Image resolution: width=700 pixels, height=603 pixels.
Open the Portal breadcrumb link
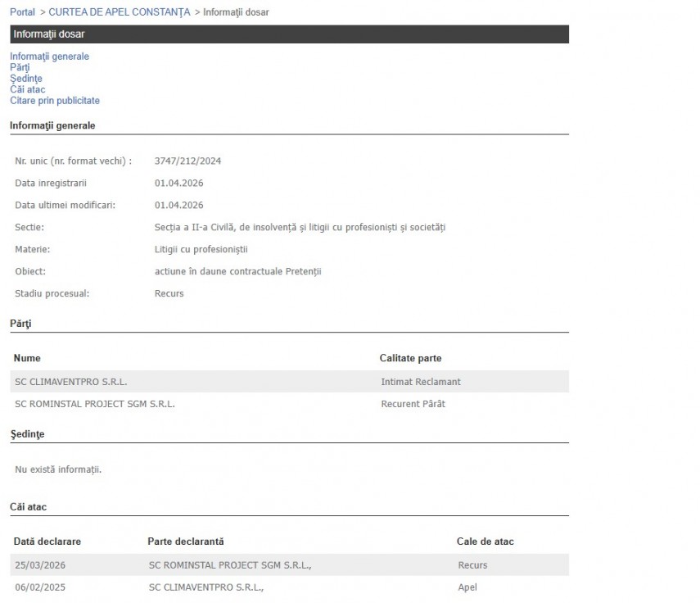point(22,12)
